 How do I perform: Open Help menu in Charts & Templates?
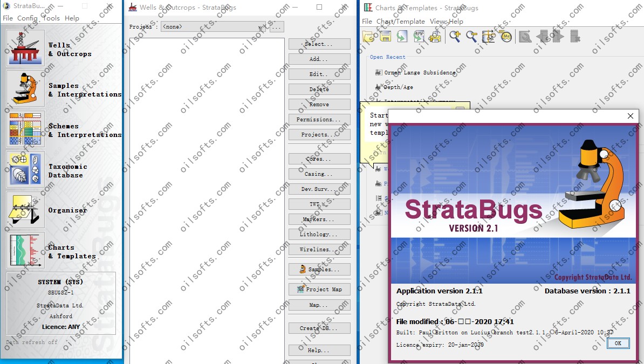pos(456,22)
